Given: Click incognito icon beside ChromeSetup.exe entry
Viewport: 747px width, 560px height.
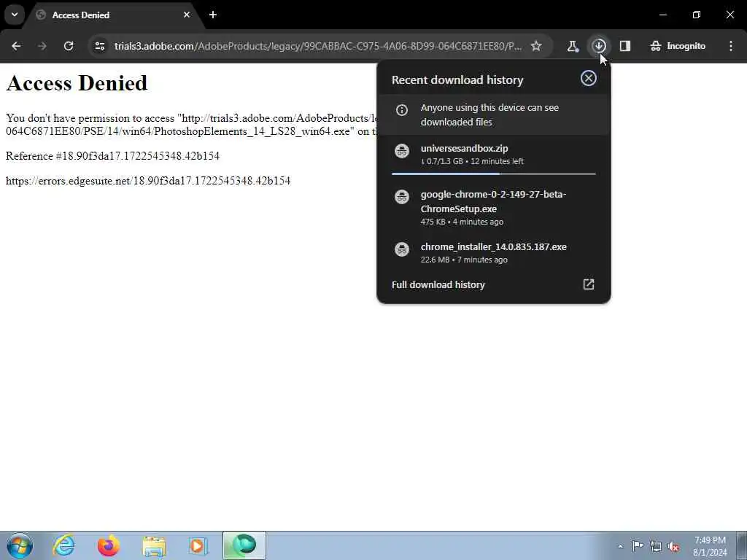Looking at the screenshot, I should pyautogui.click(x=402, y=196).
